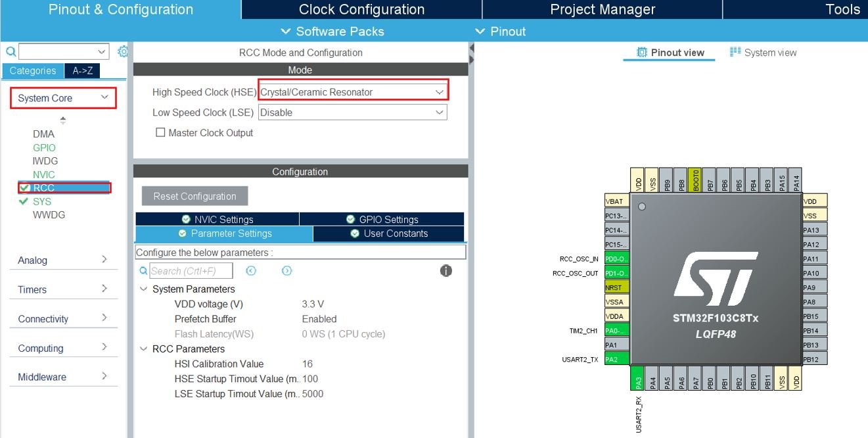Click the Reset Configuration button

point(194,196)
